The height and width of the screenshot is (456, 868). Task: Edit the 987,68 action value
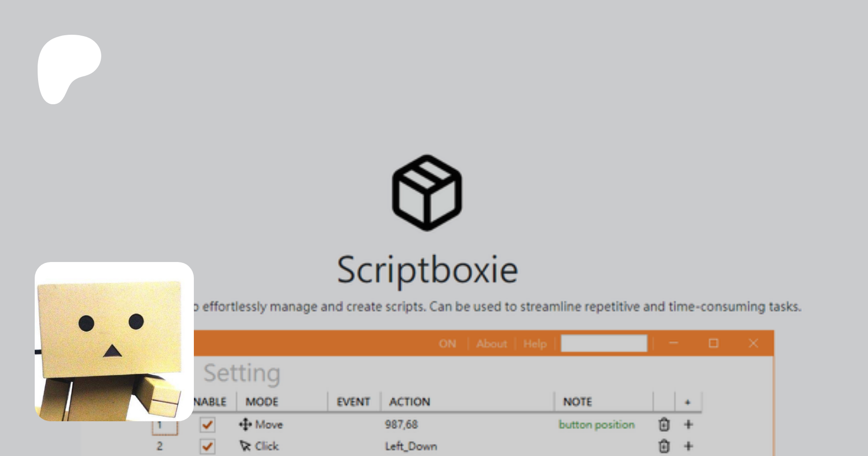point(401,425)
